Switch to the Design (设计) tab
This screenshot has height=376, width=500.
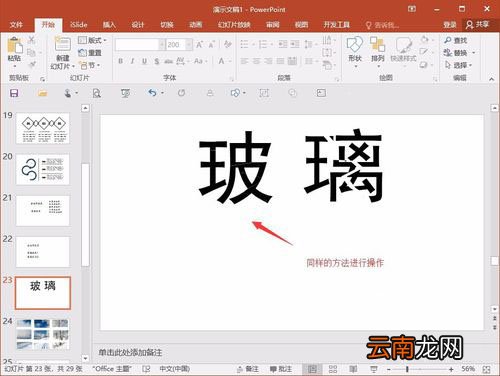[138, 25]
